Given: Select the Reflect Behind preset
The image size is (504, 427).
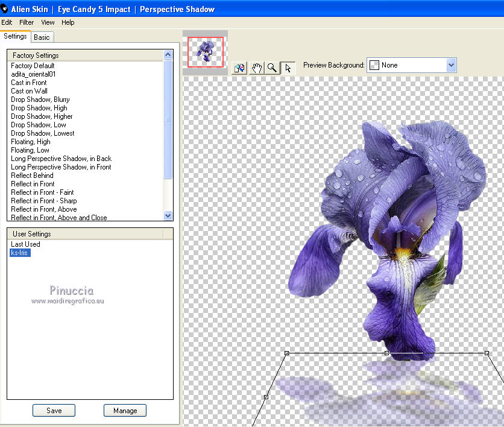Looking at the screenshot, I should (x=32, y=176).
